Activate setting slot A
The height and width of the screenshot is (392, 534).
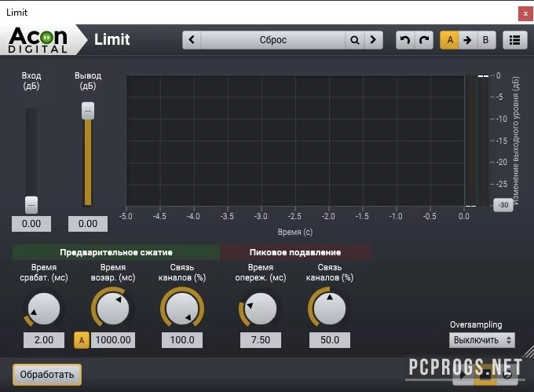coord(449,40)
